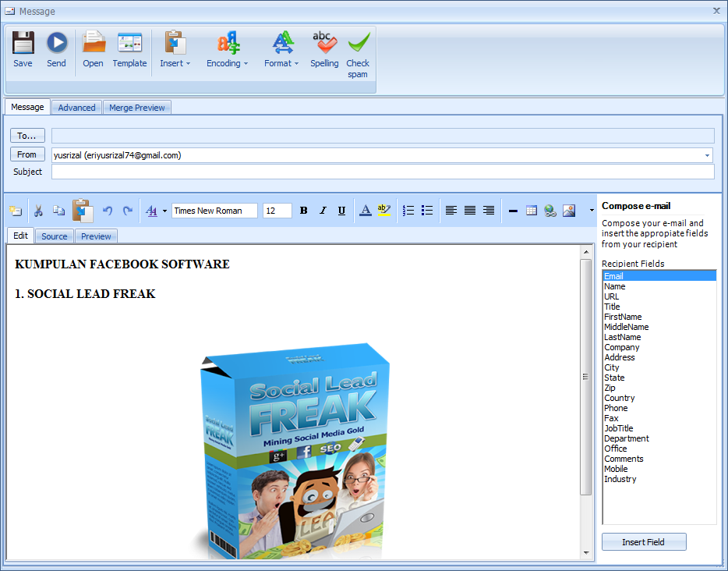Cut selection with the scissors icon

click(38, 211)
